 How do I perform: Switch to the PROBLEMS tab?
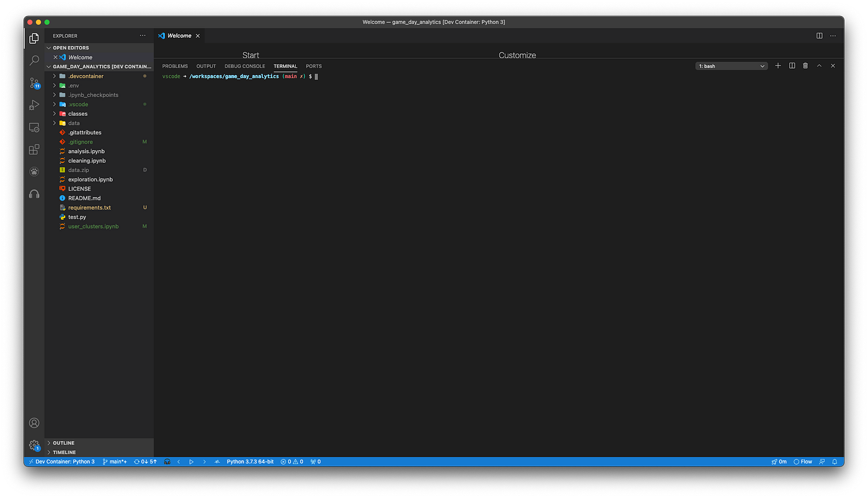point(175,66)
